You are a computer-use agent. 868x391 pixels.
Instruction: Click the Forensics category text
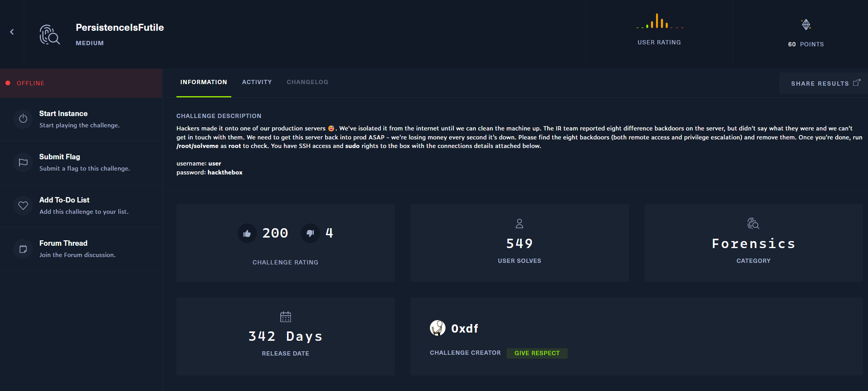pos(754,243)
